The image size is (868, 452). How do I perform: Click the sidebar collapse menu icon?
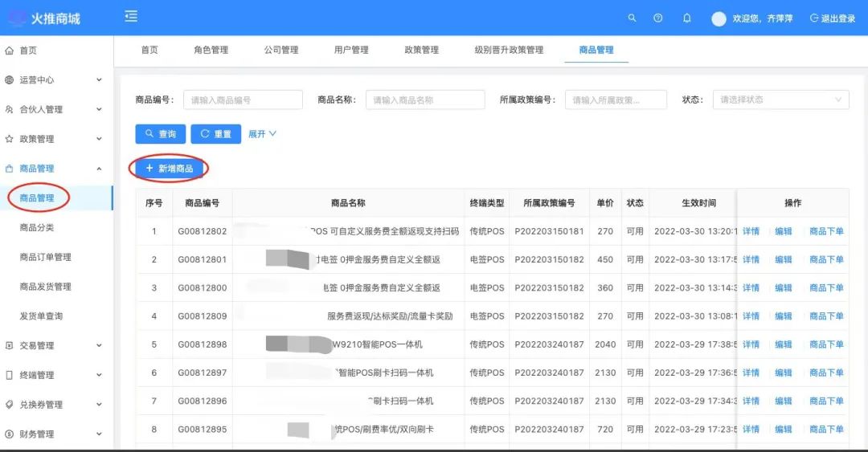[131, 17]
